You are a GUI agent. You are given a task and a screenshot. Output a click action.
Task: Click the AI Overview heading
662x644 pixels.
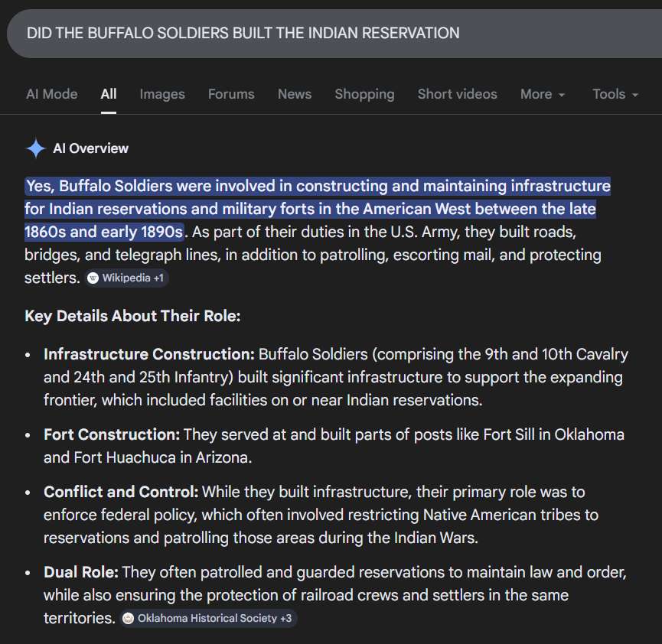[x=90, y=148]
